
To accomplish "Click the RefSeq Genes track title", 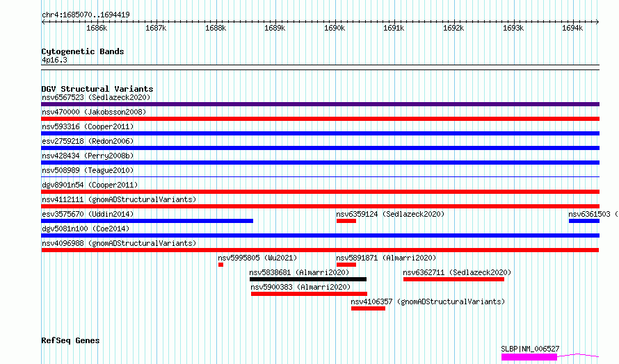I will tap(70, 340).
